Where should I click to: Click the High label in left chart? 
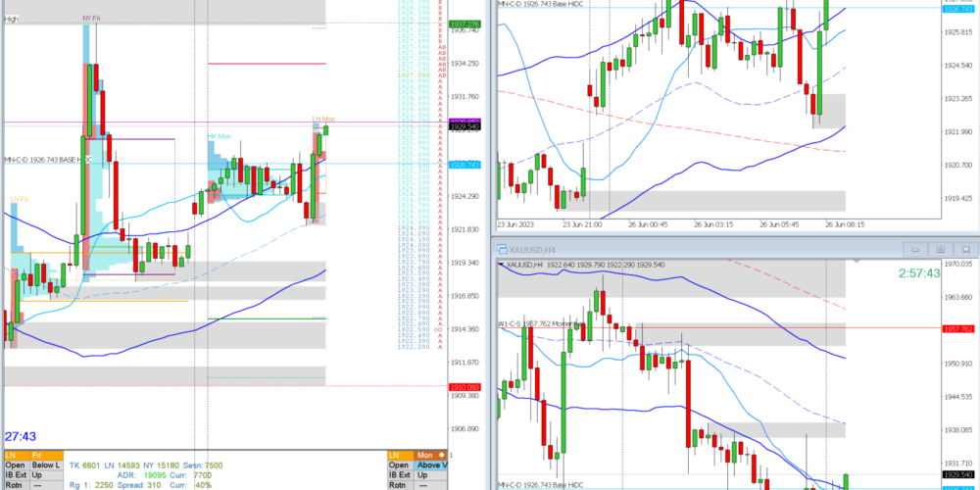11,20
